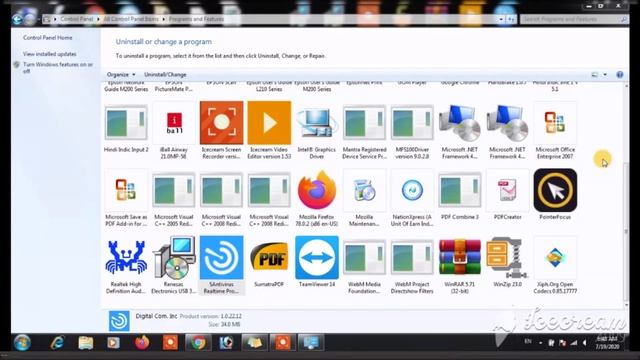Click All Control Panel Items breadcrumb
Viewport: 640px width, 360px height.
(131, 19)
